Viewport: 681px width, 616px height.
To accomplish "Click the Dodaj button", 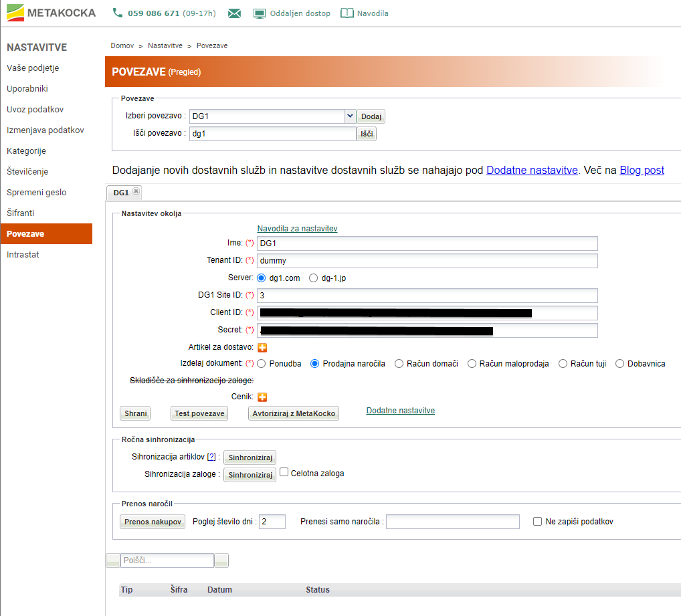I will (x=371, y=116).
